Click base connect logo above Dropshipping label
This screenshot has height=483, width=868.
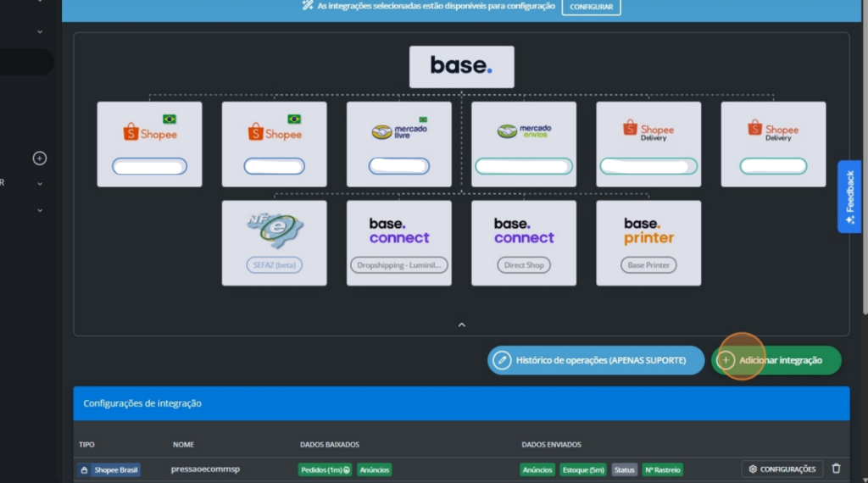pyautogui.click(x=399, y=230)
